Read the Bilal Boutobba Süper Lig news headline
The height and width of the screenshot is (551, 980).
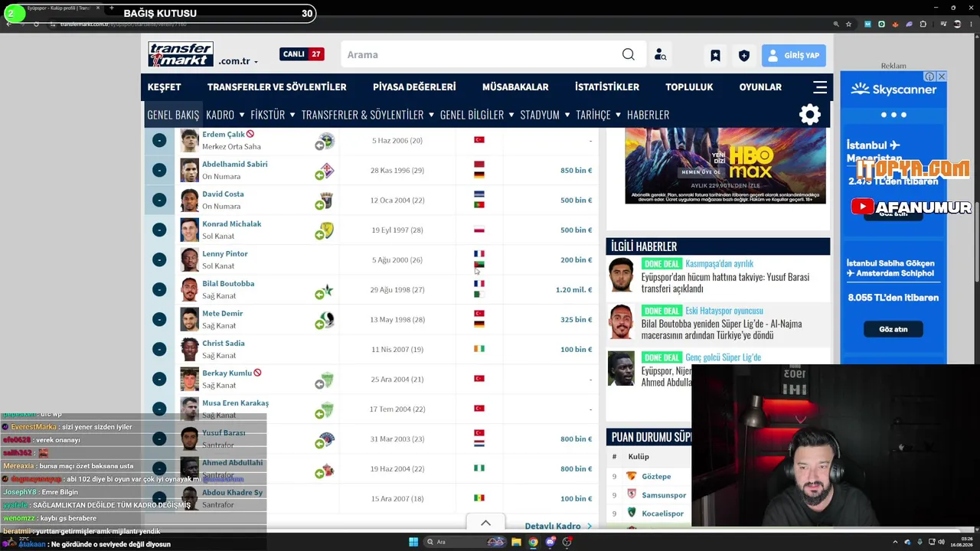722,329
